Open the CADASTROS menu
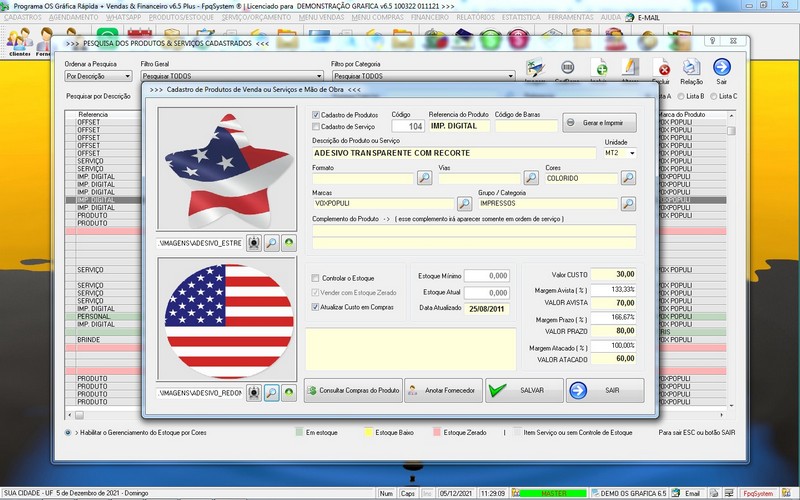The height and width of the screenshot is (500, 800). [22, 17]
